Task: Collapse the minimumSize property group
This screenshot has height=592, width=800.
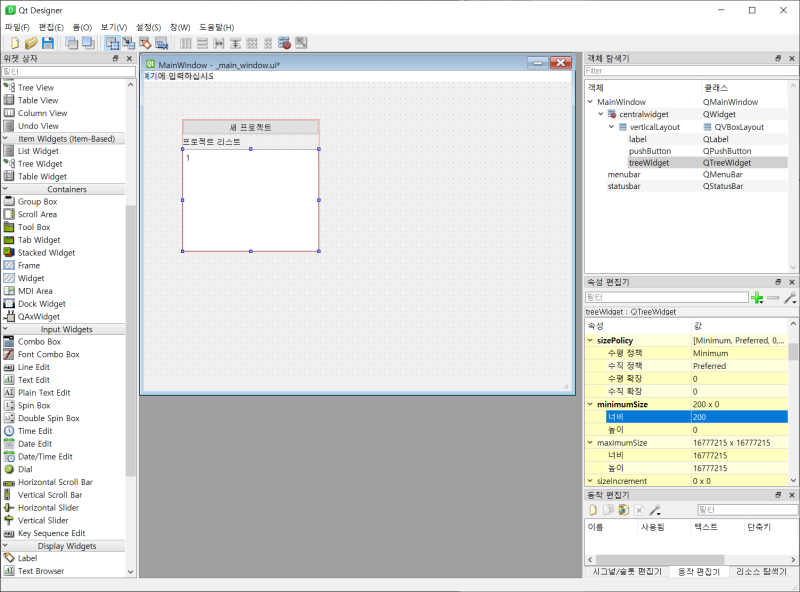Action: click(590, 404)
